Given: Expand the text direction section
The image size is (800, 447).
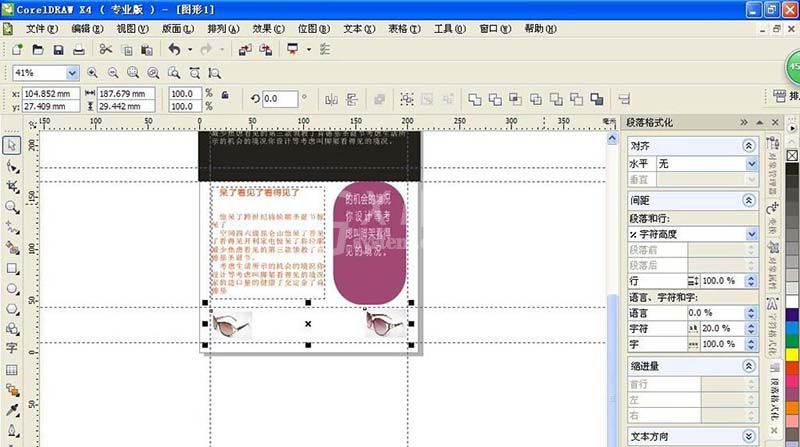Looking at the screenshot, I should [x=748, y=436].
